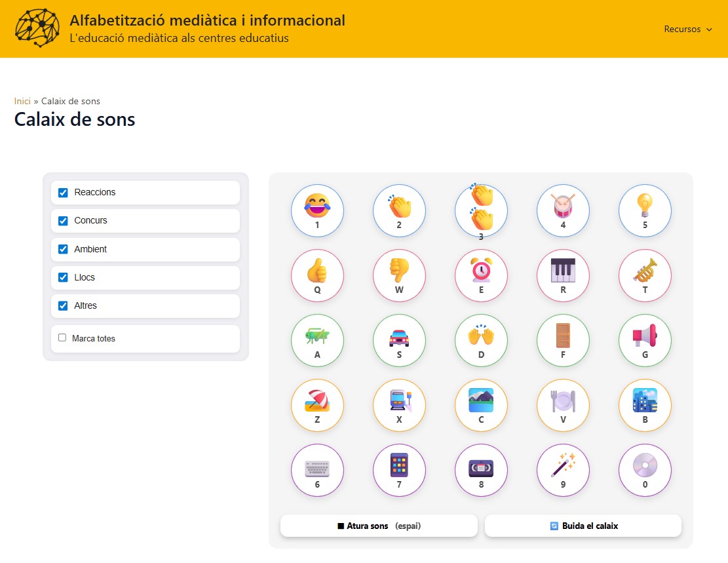
Task: Play the alarm clock sound
Action: [x=481, y=275]
